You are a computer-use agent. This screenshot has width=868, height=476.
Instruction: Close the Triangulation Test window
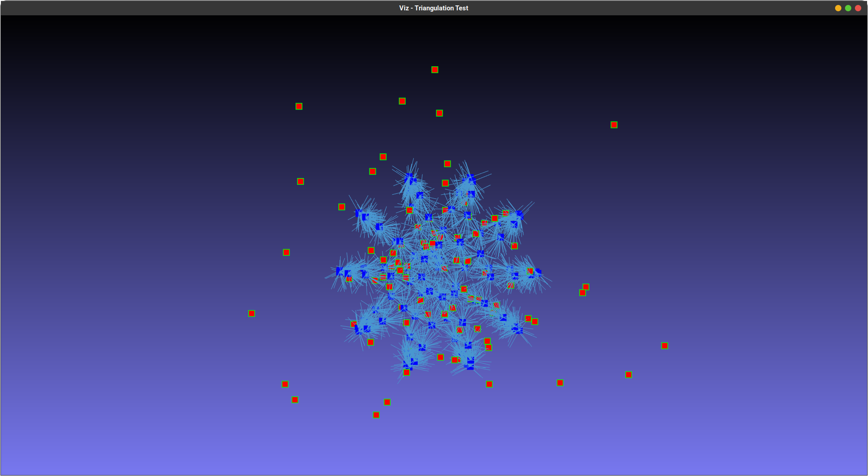tap(858, 8)
